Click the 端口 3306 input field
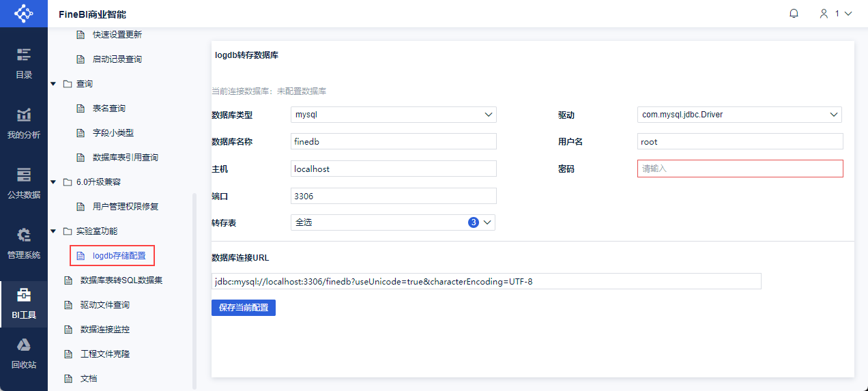868x391 pixels. click(394, 196)
